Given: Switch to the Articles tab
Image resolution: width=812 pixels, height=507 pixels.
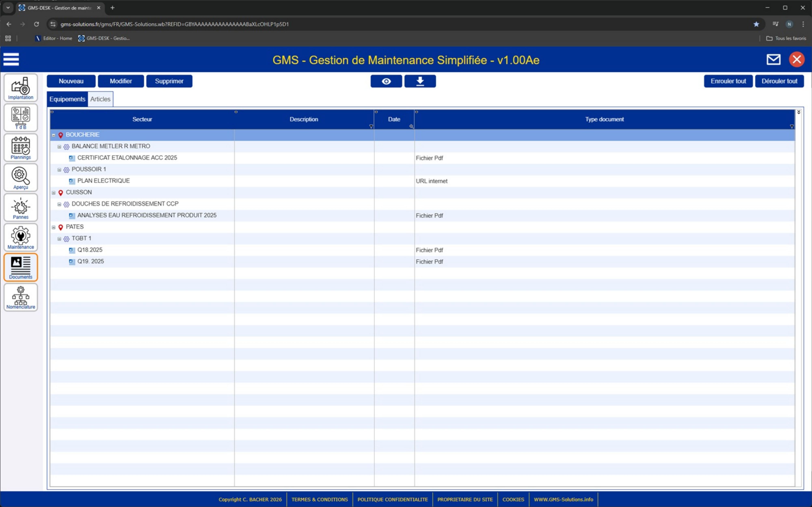Looking at the screenshot, I should tap(100, 99).
